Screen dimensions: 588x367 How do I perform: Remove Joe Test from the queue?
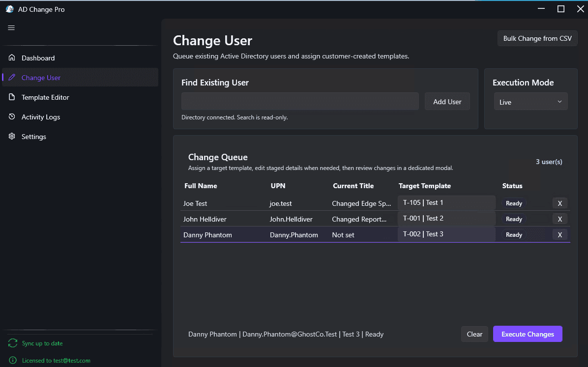coord(560,203)
